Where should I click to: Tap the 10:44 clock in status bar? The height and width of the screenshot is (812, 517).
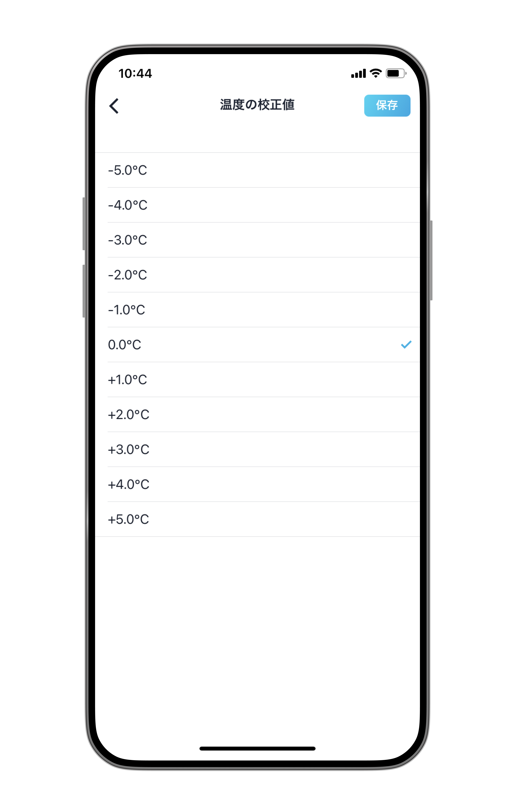(x=135, y=73)
